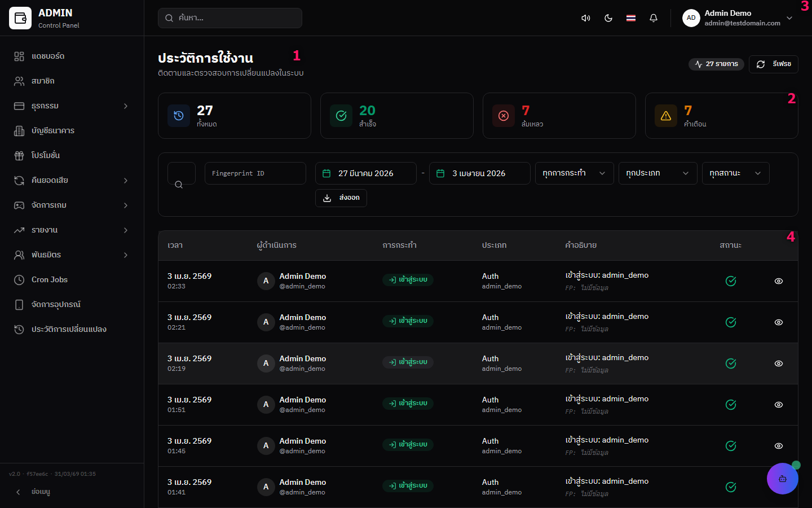Open the ทุกประเภท type filter dropdown

click(x=657, y=173)
